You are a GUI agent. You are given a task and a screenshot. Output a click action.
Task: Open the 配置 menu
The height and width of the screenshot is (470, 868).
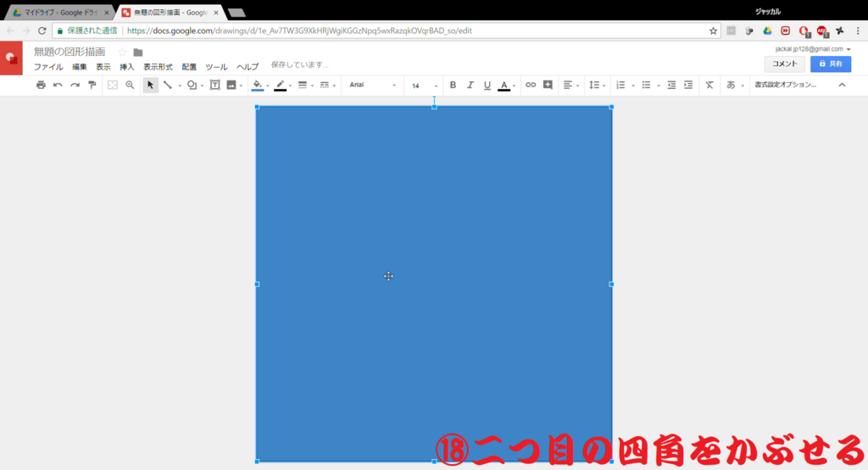pos(189,67)
